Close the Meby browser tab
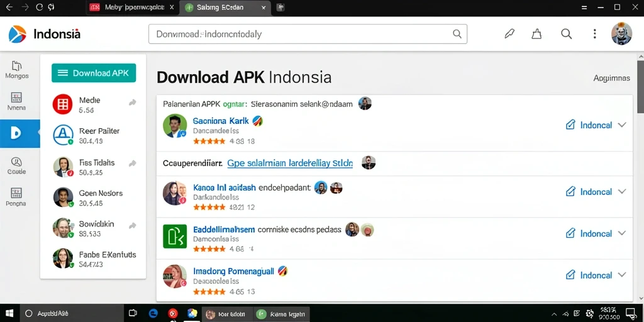 coord(172,8)
